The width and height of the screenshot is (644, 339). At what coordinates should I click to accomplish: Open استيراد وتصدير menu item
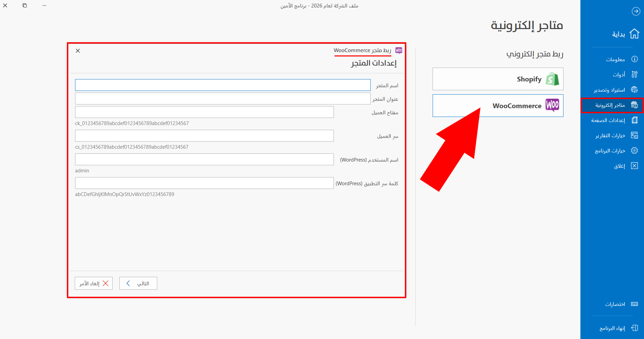tap(612, 90)
